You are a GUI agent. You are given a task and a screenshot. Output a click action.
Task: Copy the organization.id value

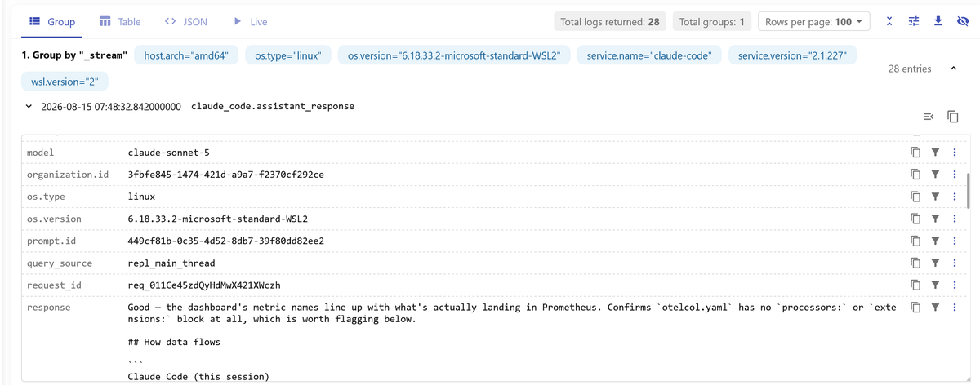coord(915,175)
